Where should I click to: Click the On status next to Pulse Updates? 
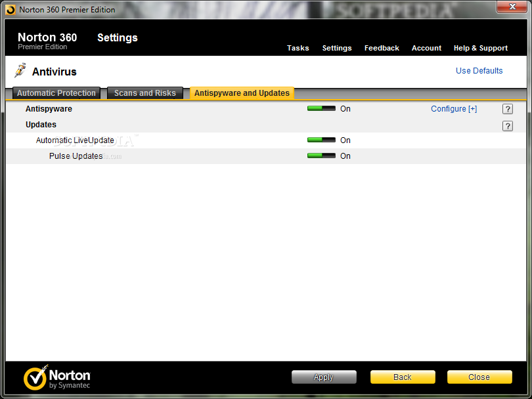tap(345, 156)
